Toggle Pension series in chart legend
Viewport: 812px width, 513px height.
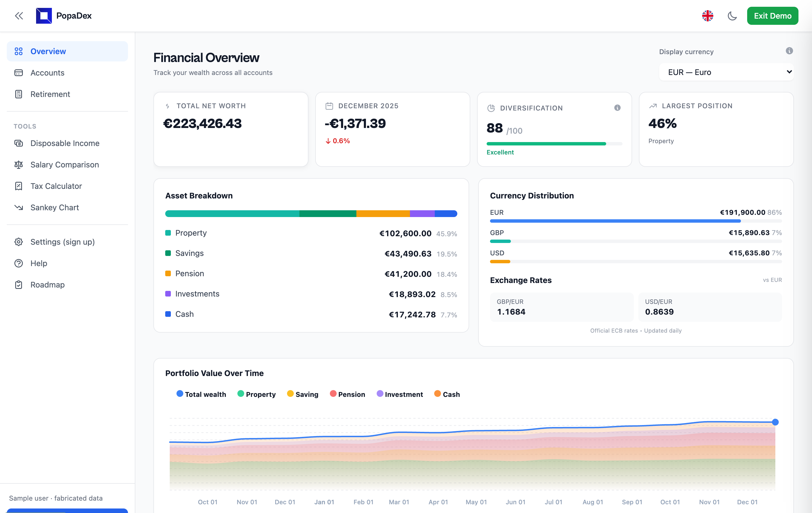pyautogui.click(x=347, y=394)
